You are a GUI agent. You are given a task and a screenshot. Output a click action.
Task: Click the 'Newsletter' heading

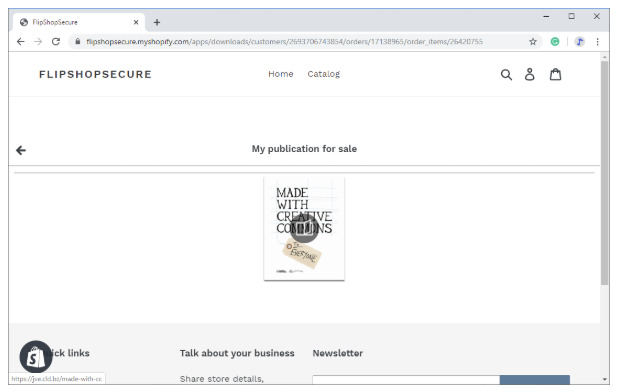338,353
